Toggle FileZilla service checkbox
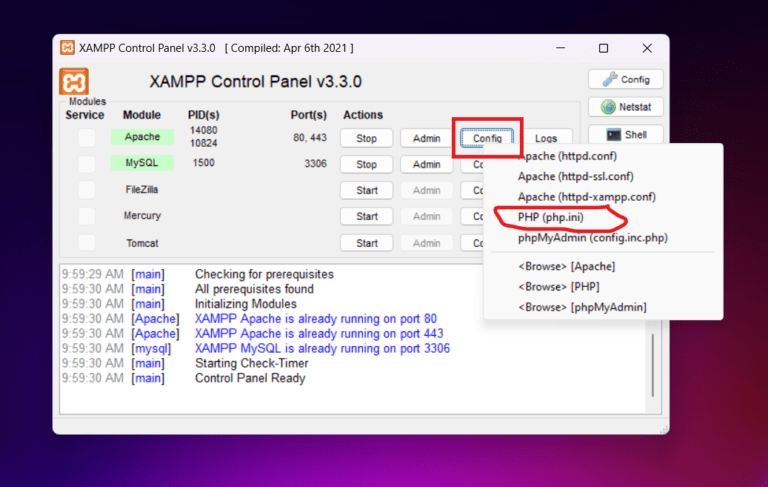The image size is (768, 487). tap(87, 190)
